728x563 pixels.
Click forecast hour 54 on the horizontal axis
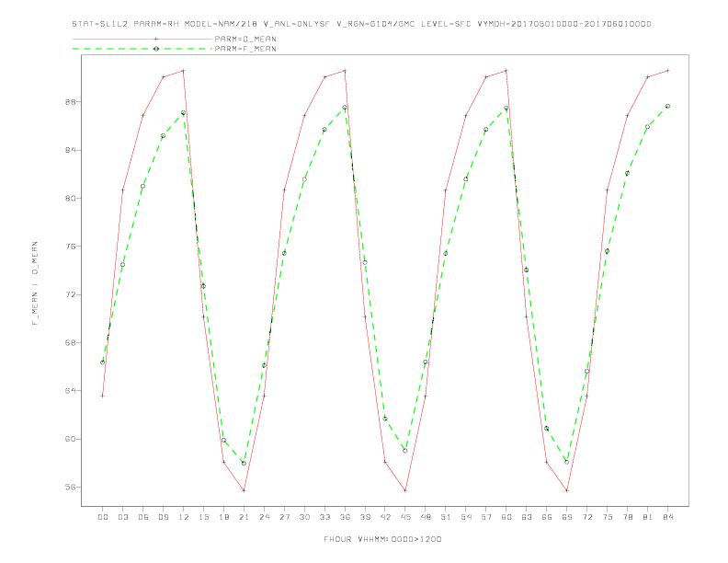coord(466,517)
